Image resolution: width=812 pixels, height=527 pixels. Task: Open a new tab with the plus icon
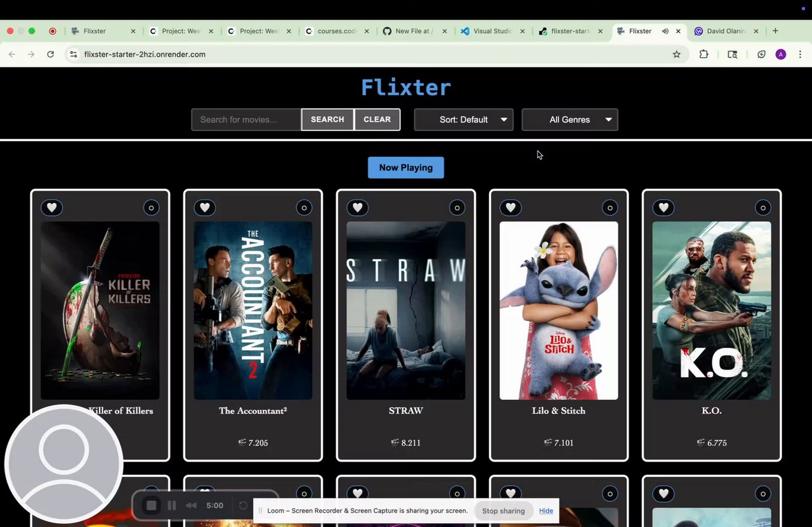coord(775,30)
